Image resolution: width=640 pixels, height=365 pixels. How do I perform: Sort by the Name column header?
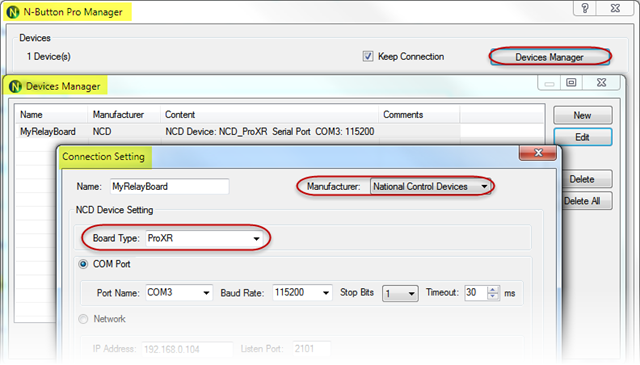(x=51, y=115)
